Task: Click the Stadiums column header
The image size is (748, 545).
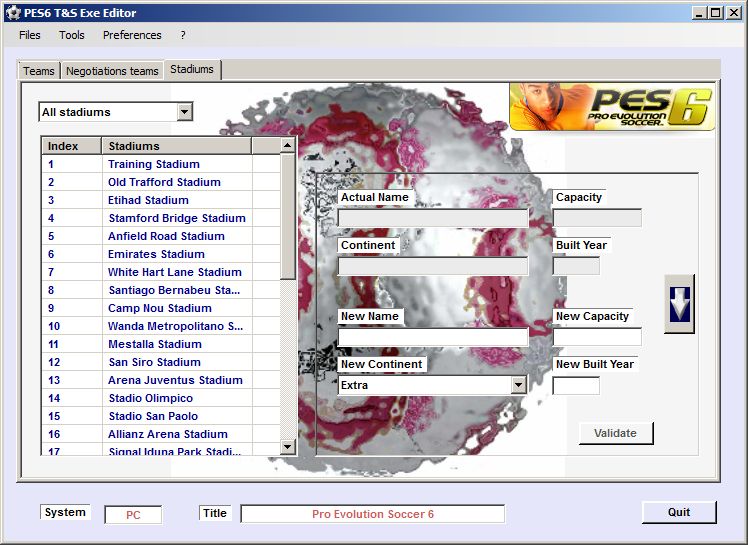Action: pos(177,146)
